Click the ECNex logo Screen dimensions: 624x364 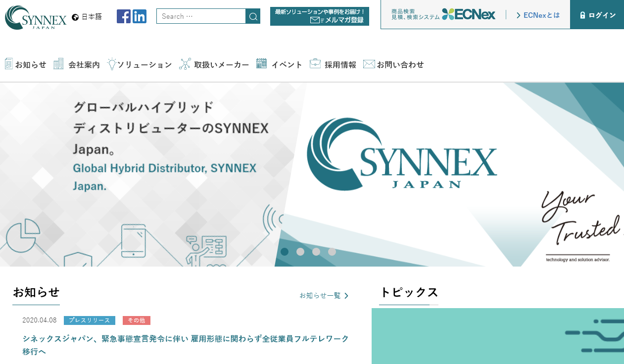tap(469, 14)
